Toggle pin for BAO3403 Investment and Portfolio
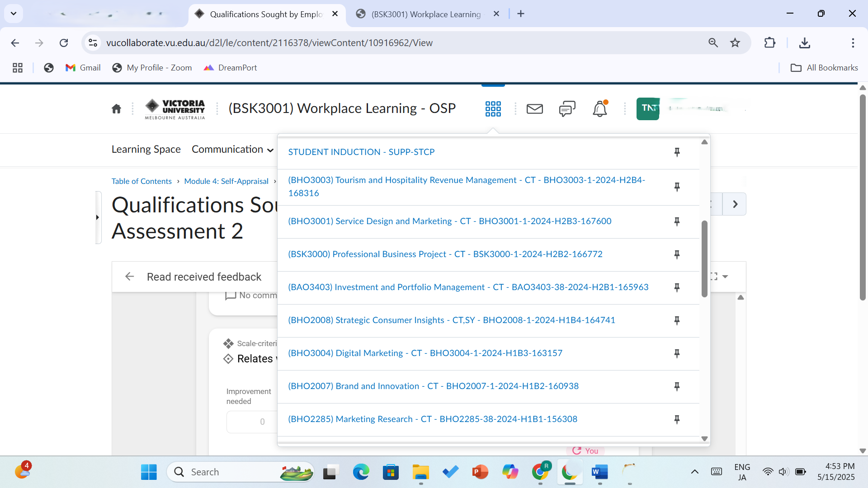Screen dimensions: 868x488 tap(677, 288)
